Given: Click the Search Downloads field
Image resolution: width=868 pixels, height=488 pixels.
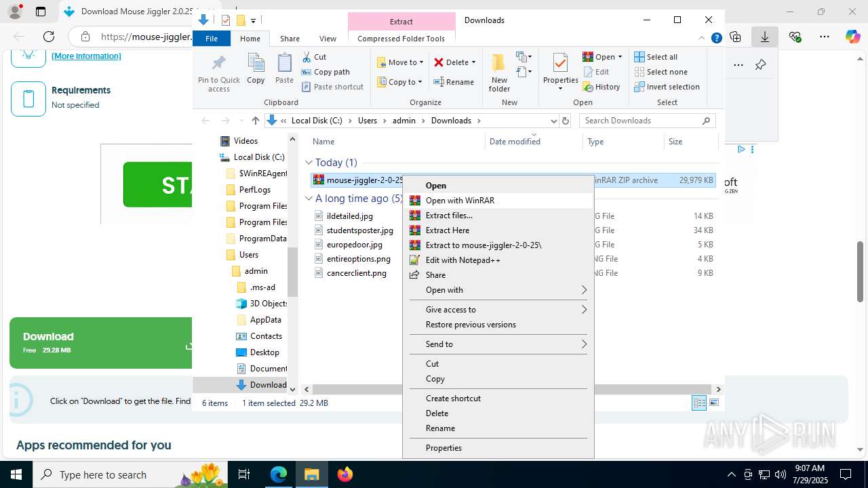Looking at the screenshot, I should point(648,121).
